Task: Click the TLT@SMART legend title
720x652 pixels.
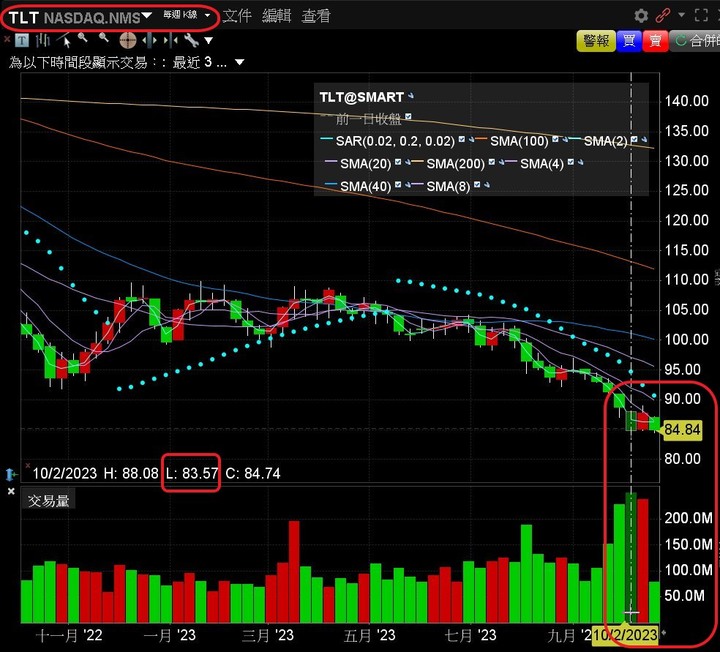Action: 361,97
